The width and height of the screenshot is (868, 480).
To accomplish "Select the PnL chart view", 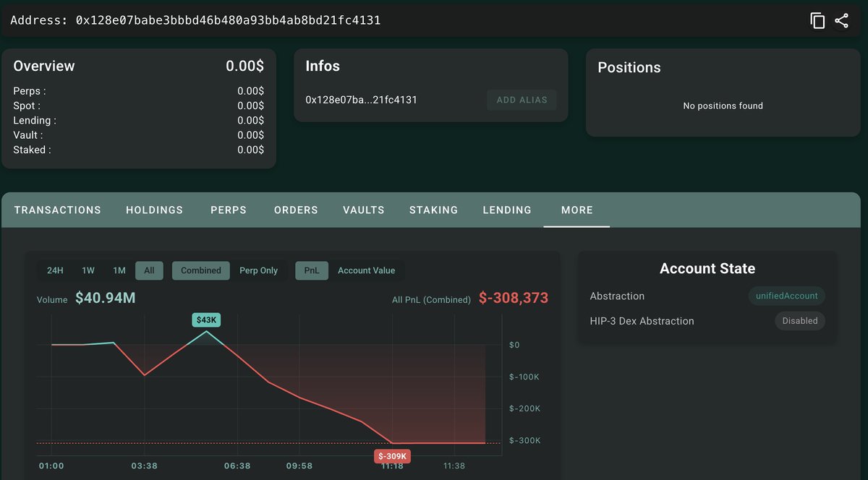I will click(312, 270).
